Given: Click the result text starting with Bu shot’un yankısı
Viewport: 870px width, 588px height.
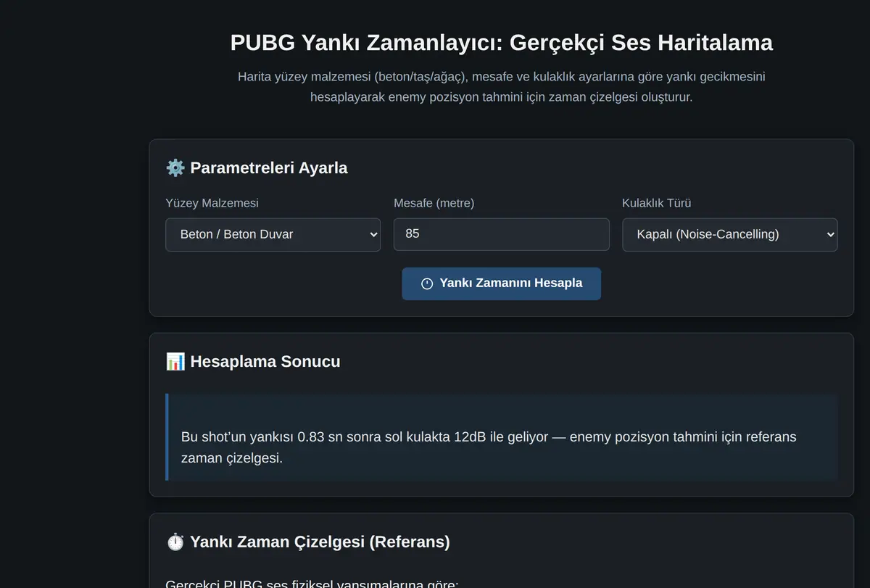Looking at the screenshot, I should pos(489,447).
